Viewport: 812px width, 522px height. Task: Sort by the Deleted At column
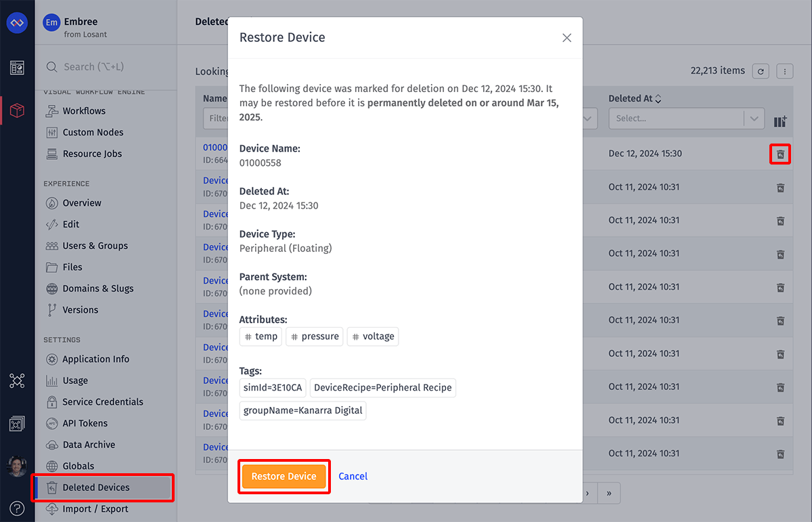click(658, 99)
